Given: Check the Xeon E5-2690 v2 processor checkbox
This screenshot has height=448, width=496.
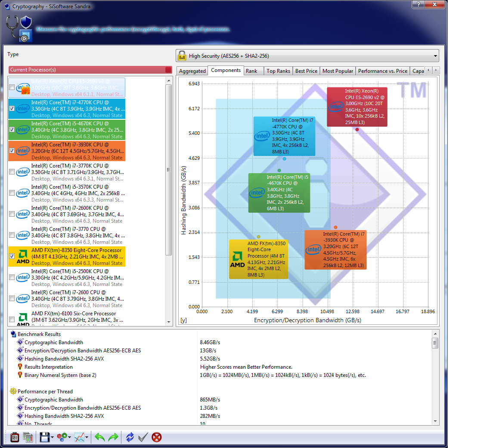Looking at the screenshot, I should tap(12, 87).
